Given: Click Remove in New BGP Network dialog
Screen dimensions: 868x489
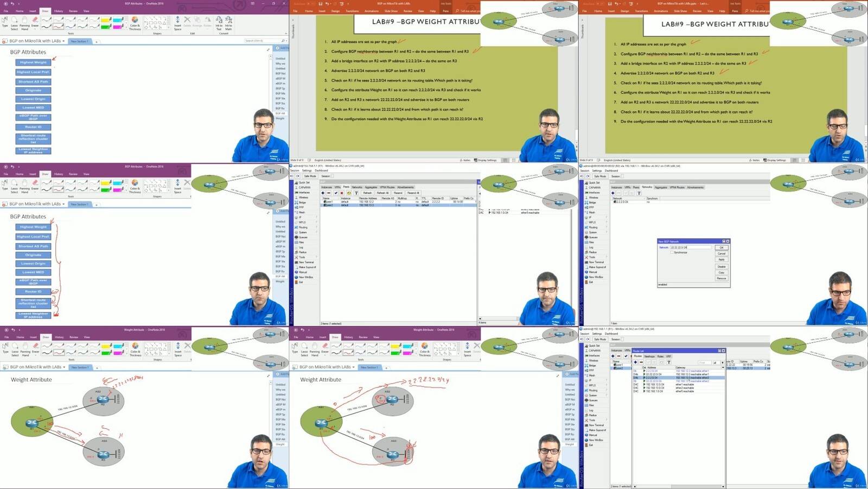Looking at the screenshot, I should (722, 278).
